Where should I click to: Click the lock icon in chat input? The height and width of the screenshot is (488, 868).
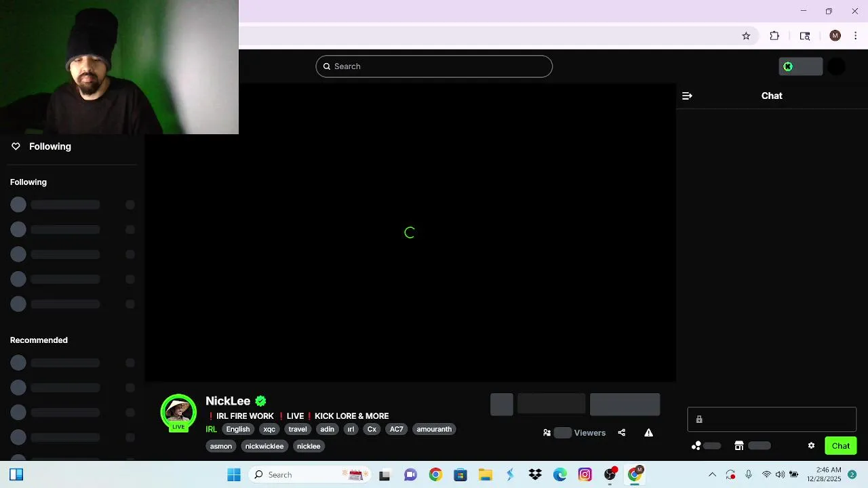point(699,420)
